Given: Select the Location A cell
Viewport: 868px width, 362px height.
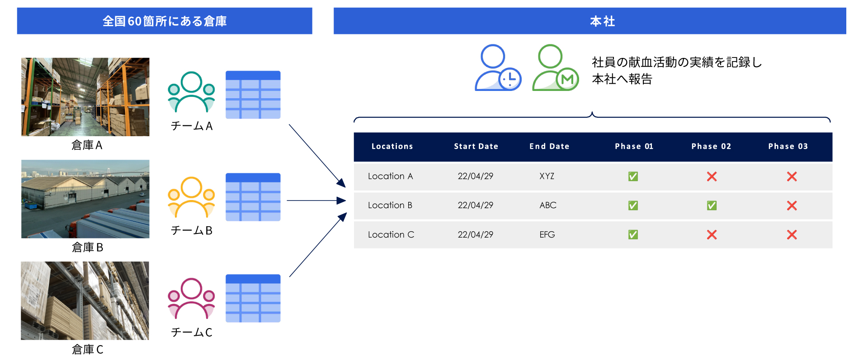Looking at the screenshot, I should coord(391,176).
